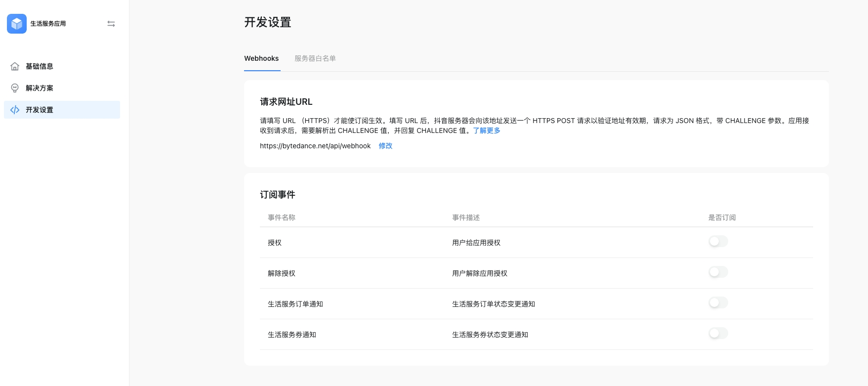Select 开发设置 in the sidebar

(40, 110)
